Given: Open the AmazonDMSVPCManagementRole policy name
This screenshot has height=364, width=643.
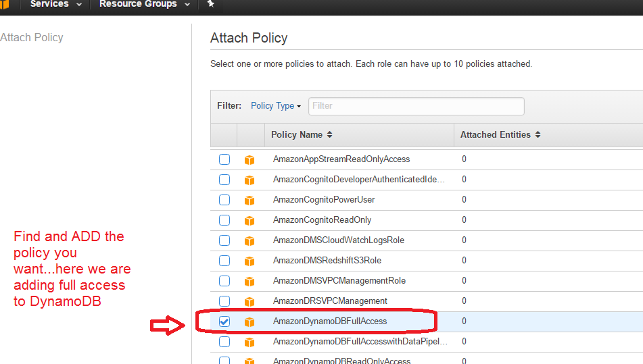Looking at the screenshot, I should (339, 281).
